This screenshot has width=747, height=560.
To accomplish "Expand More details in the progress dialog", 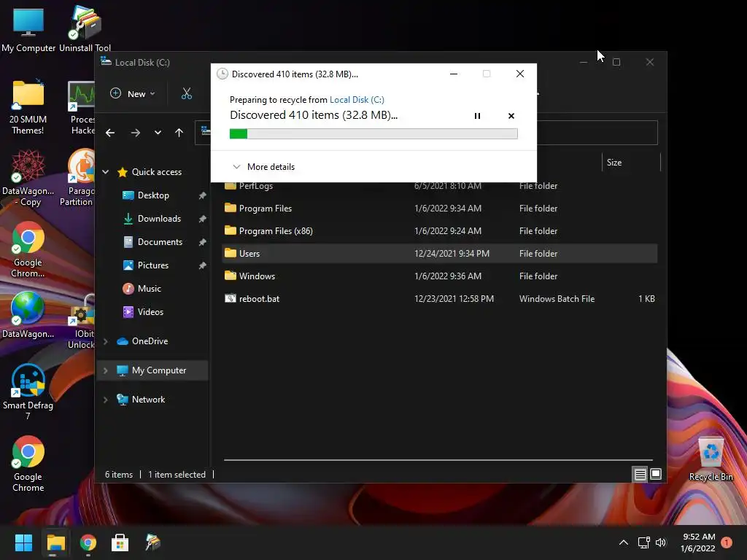I will pyautogui.click(x=263, y=167).
